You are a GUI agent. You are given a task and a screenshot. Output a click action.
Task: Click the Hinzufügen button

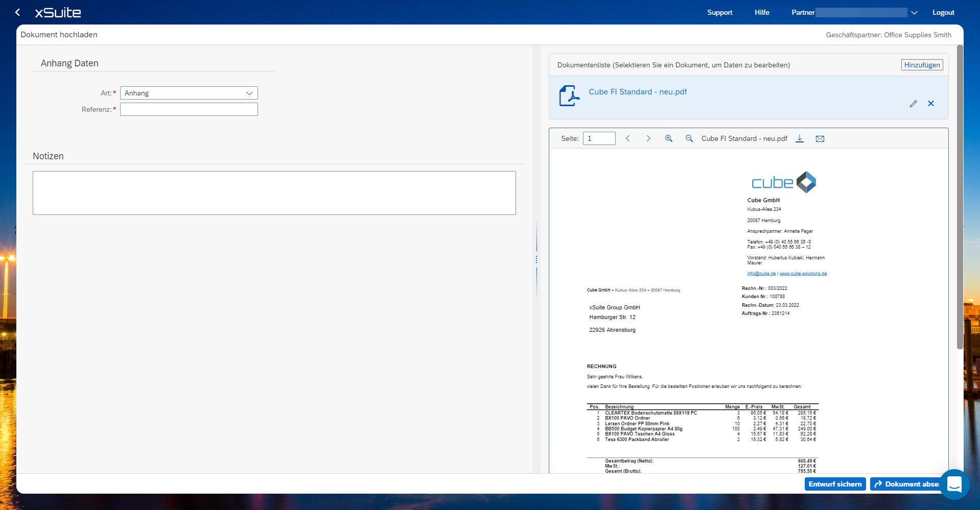click(922, 65)
